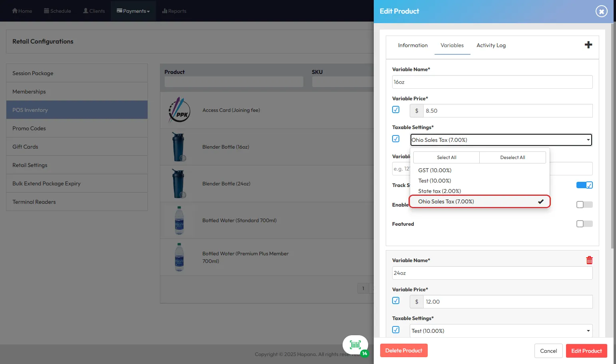Click the Blender Bottle (16oz) product image
The height and width of the screenshot is (364, 616).
pyautogui.click(x=179, y=147)
